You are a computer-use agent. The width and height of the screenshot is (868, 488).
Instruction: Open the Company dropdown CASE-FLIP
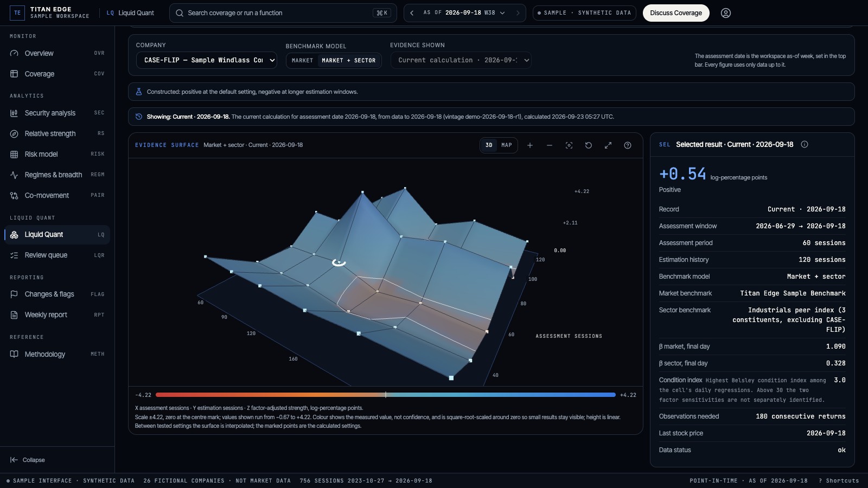pos(206,60)
